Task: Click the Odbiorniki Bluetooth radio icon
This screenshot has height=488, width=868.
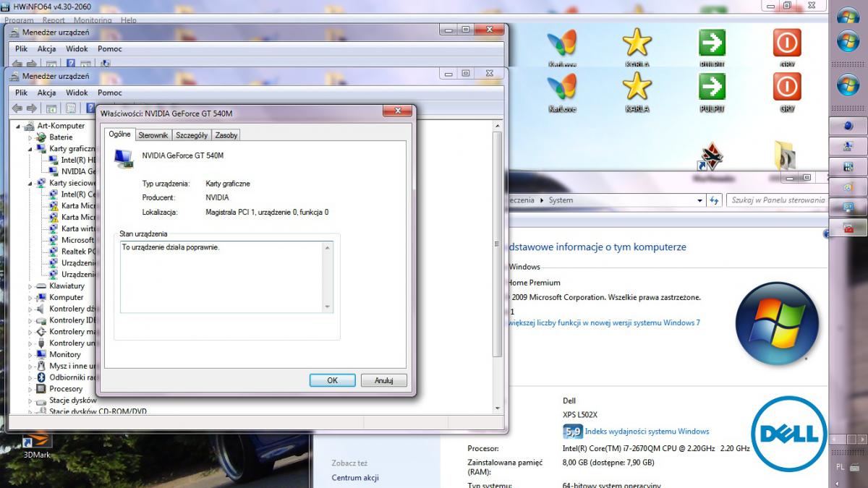Action: pos(41,377)
